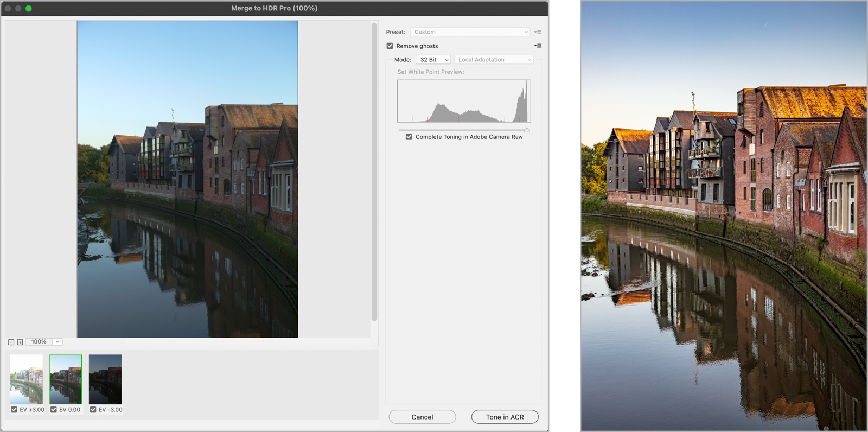The width and height of the screenshot is (868, 432).
Task: Expand the Local Adaptation dropdown
Action: [x=494, y=60]
